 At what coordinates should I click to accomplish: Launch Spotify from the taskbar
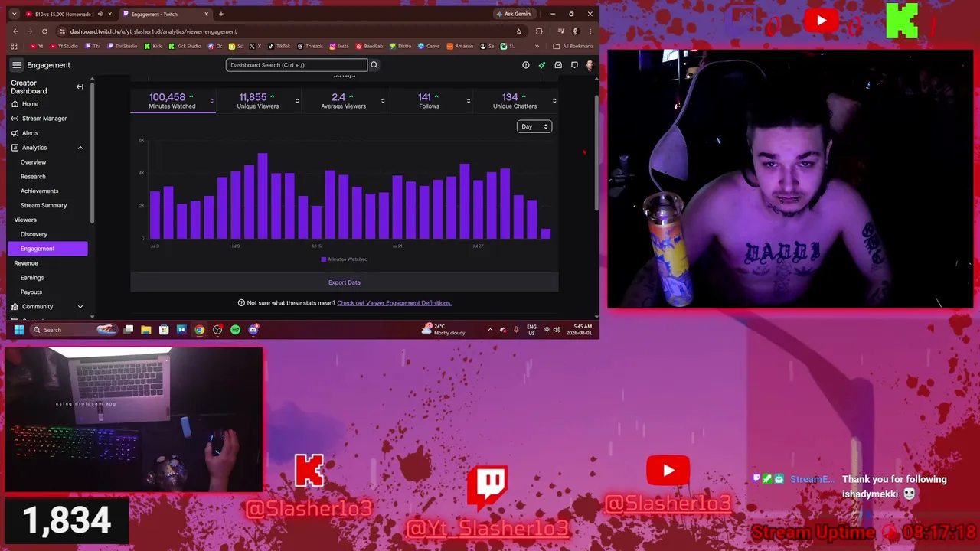click(x=235, y=330)
